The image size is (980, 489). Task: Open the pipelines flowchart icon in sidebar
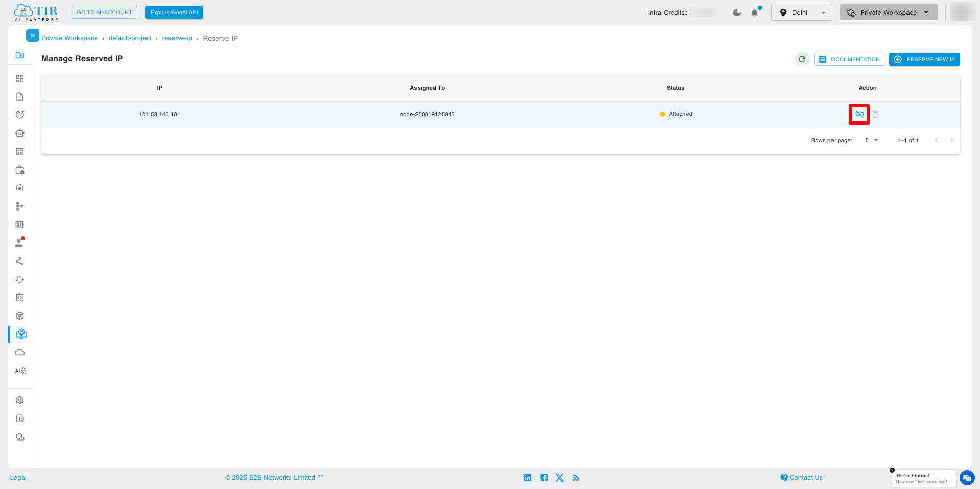click(20, 206)
